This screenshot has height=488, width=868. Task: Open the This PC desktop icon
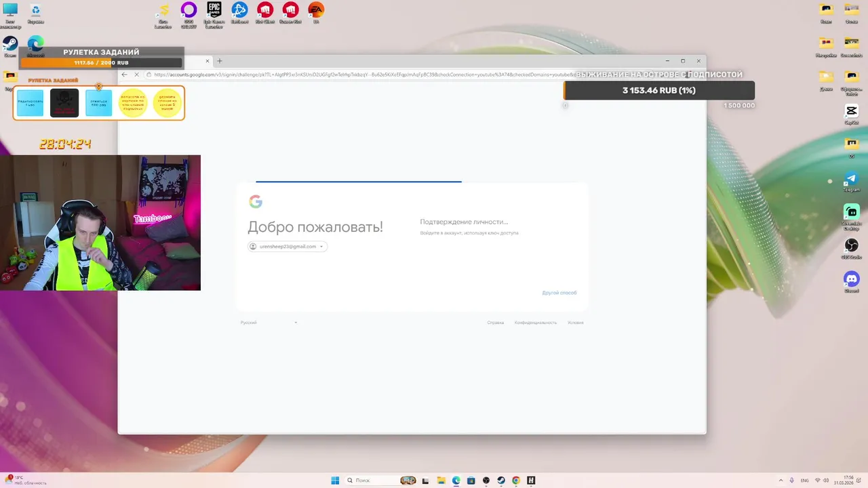[x=10, y=14]
